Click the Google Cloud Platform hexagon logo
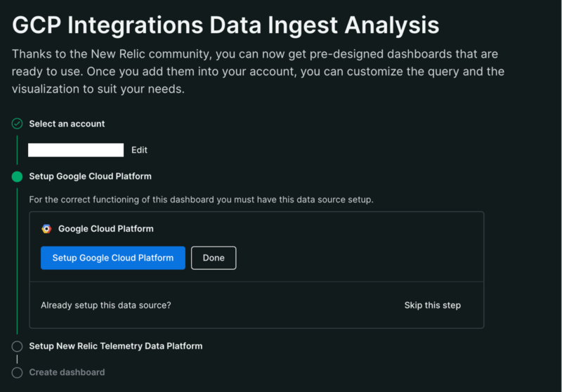 pyautogui.click(x=46, y=228)
